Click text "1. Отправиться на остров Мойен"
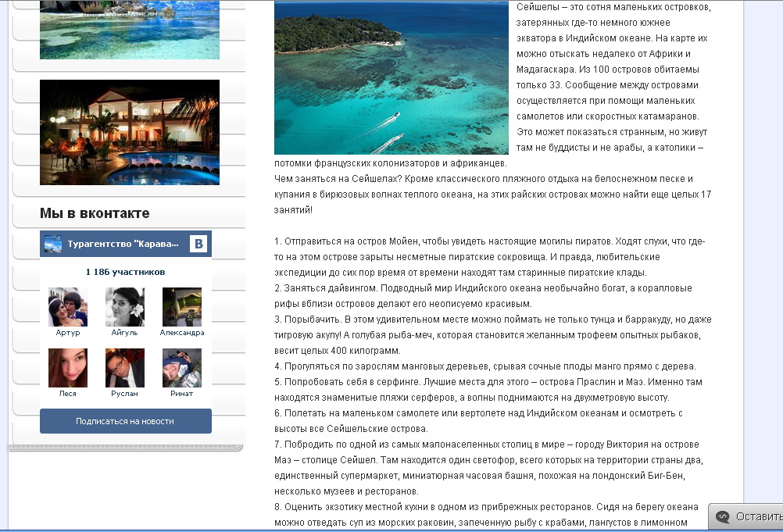This screenshot has width=783, height=532. point(346,241)
